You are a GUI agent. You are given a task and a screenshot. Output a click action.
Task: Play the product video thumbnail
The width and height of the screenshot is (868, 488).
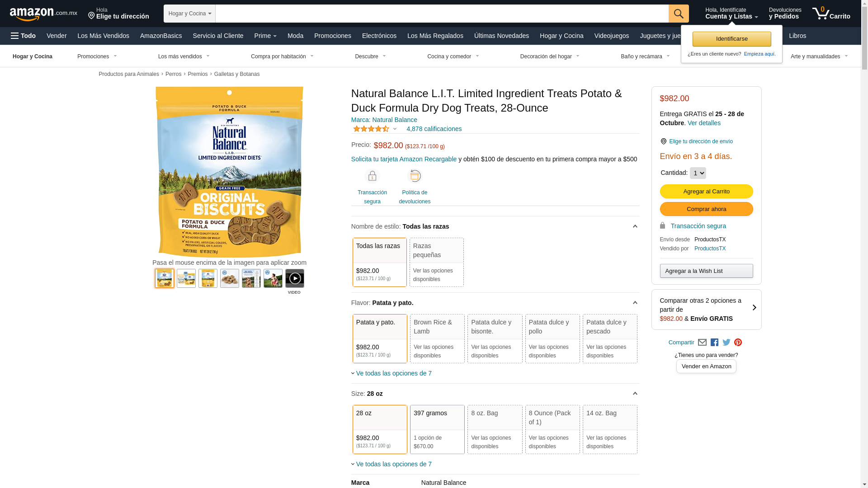coord(294,278)
